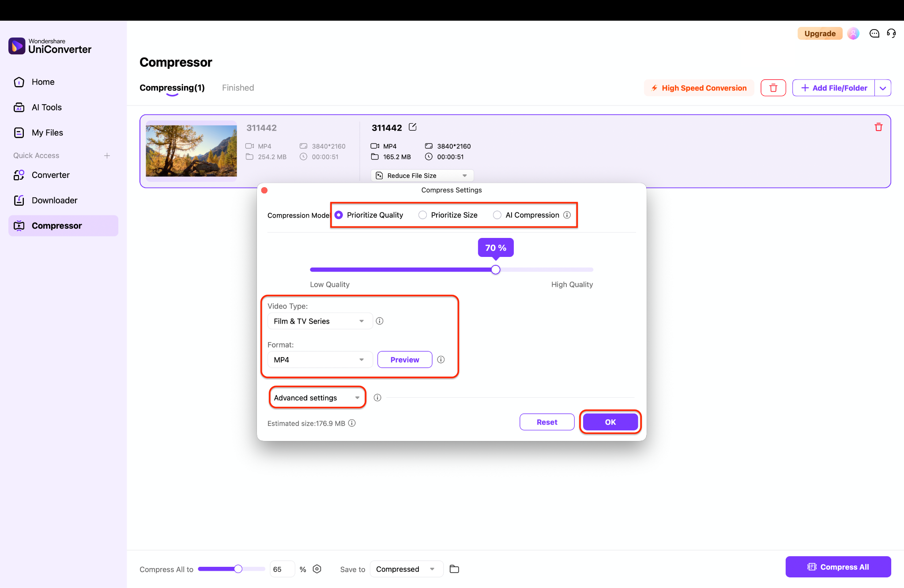Rename file 311442 using the edit pencil
This screenshot has height=588, width=904.
(412, 127)
